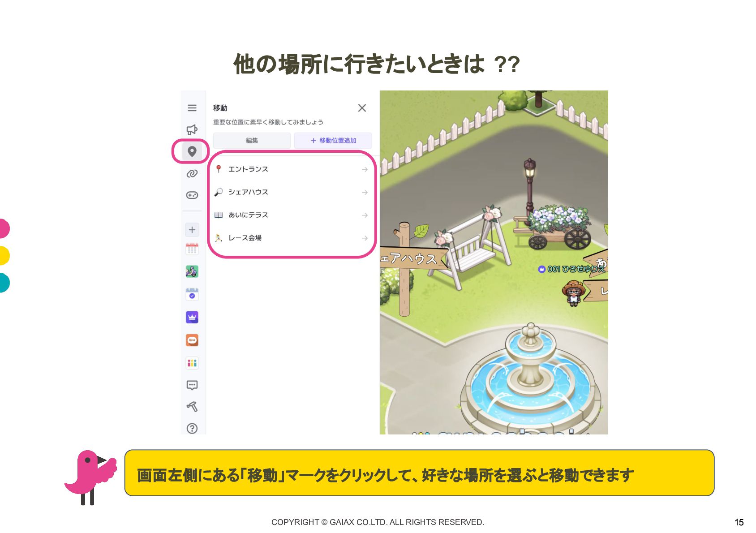Click the megaphone announcement icon
The width and height of the screenshot is (756, 533).
click(192, 130)
